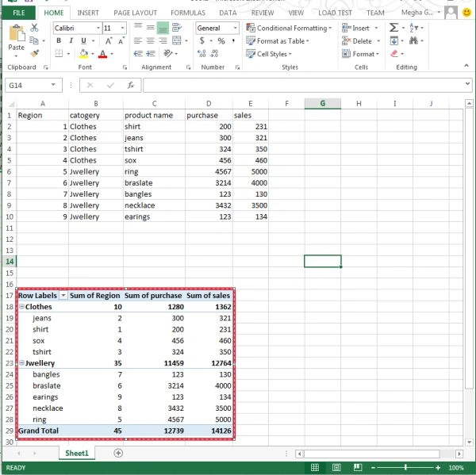Open the Orientation text-angle tool
The height and width of the screenshot is (475, 476).
(167, 53)
